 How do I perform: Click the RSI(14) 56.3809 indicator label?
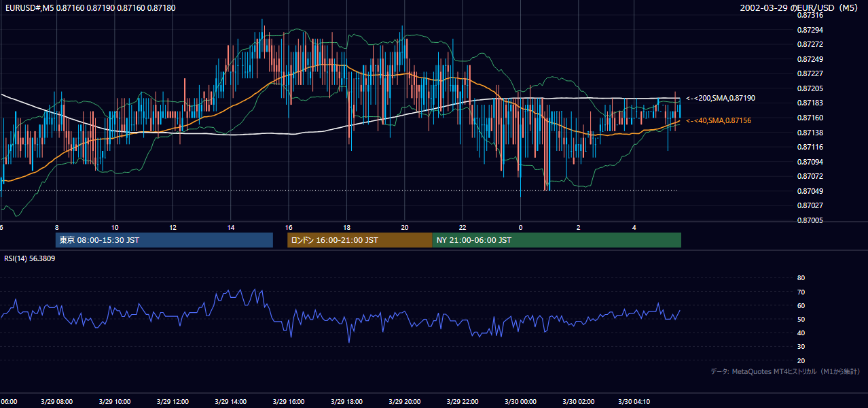[x=30, y=259]
